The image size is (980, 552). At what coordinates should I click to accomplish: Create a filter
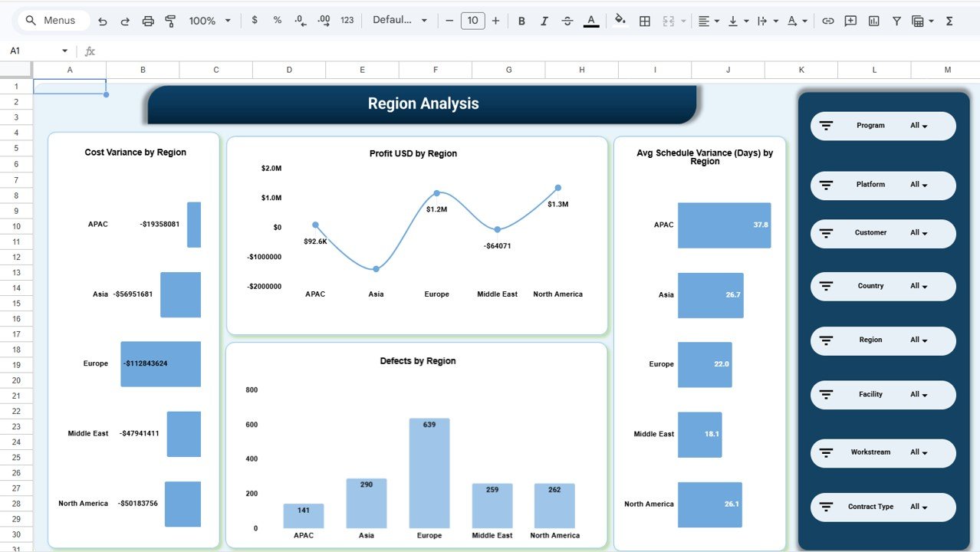tap(896, 21)
